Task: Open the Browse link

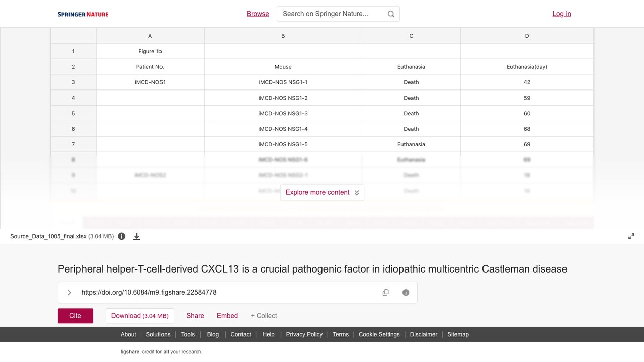Action: point(258,14)
